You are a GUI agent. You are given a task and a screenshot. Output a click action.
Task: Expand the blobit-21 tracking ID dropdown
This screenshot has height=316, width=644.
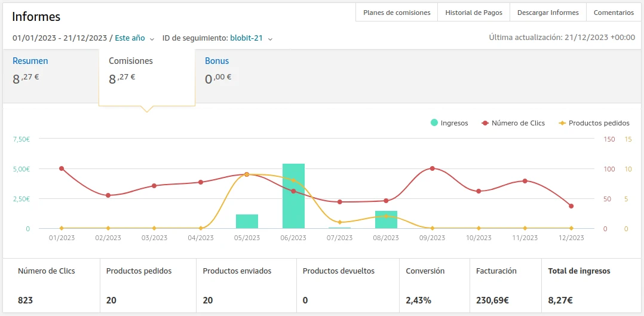(x=252, y=38)
